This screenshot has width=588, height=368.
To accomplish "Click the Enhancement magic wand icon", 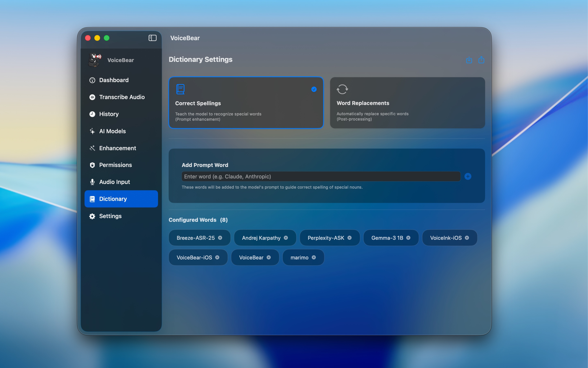I will tap(92, 148).
